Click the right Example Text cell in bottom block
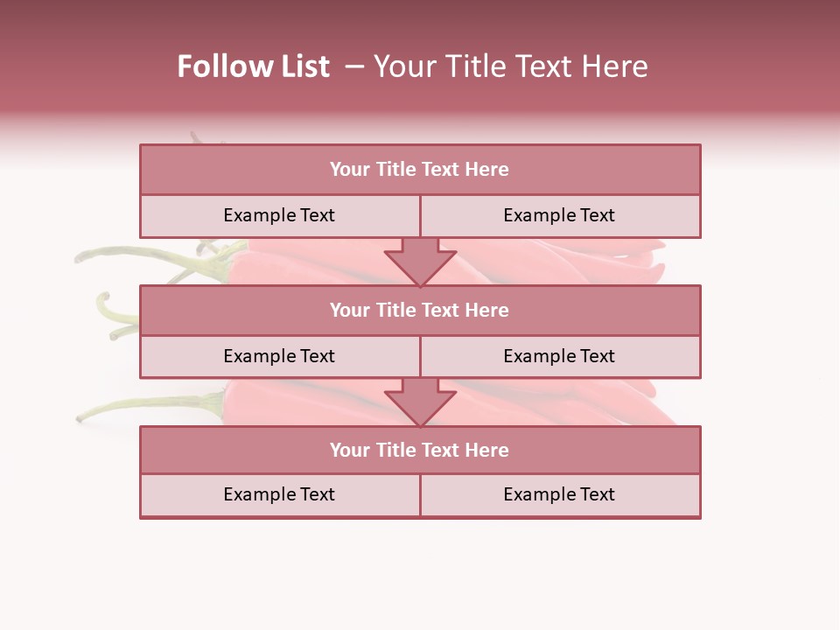 (x=559, y=494)
